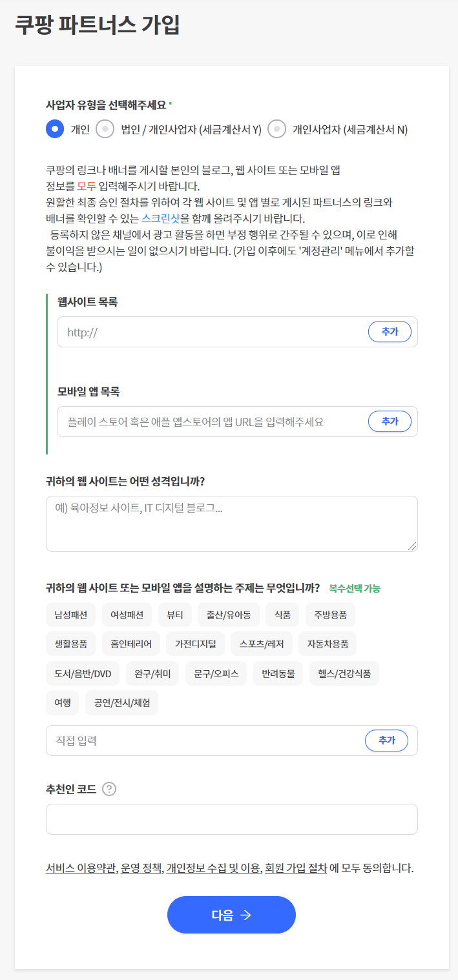Viewport: 458px width, 980px height.
Task: Toggle the 출산/유아동 topic tag
Action: [229, 615]
